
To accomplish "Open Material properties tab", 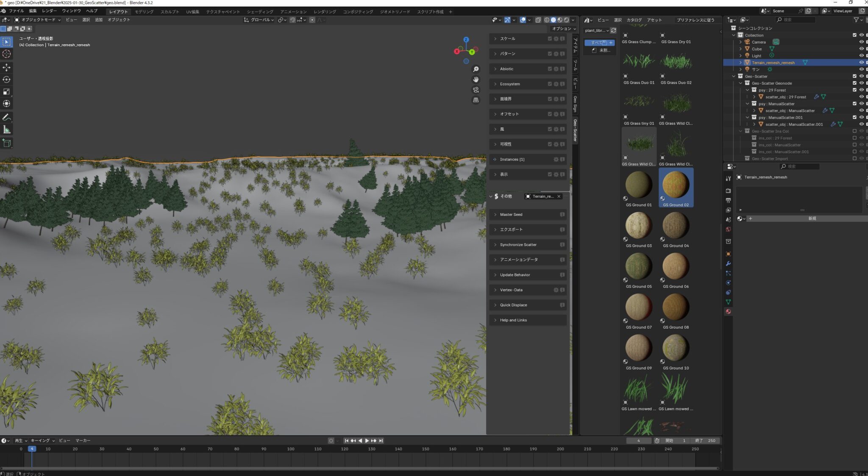I will pyautogui.click(x=728, y=312).
